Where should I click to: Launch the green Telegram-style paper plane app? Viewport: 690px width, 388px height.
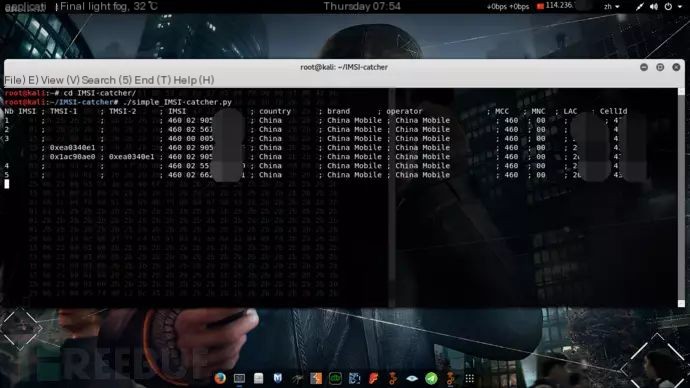tap(431, 378)
